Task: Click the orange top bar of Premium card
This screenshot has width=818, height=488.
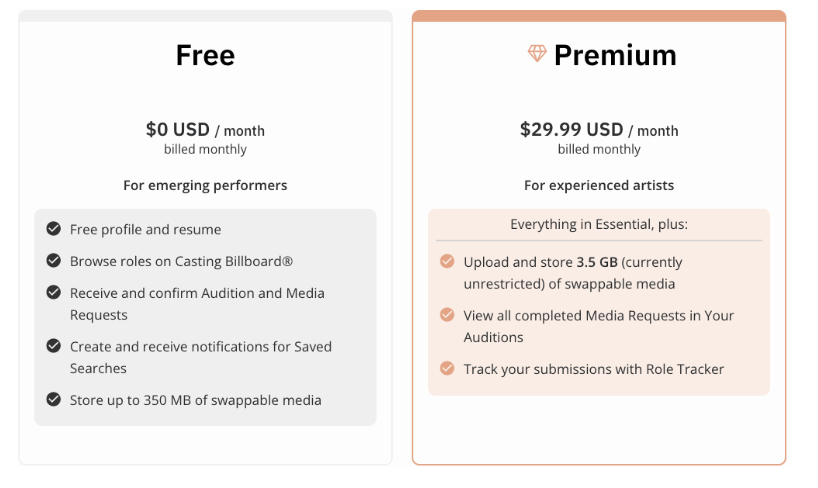Action: [599, 16]
